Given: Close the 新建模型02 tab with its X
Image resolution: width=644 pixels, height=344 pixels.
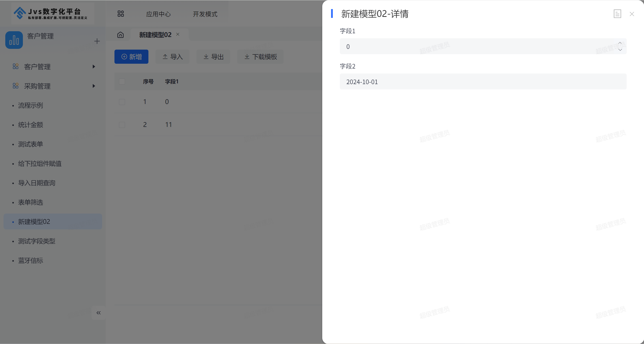Looking at the screenshot, I should point(178,34).
